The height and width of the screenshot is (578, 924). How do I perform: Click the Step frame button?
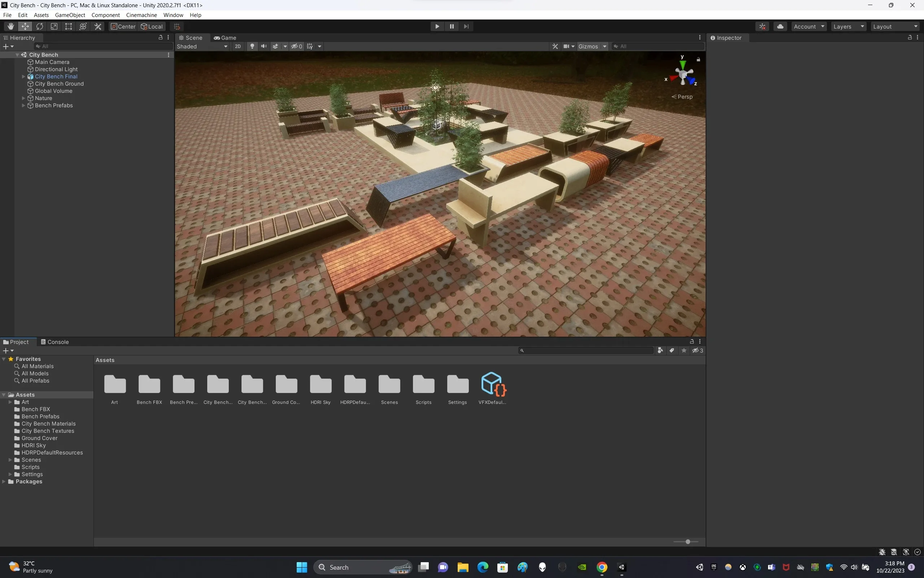pyautogui.click(x=466, y=26)
